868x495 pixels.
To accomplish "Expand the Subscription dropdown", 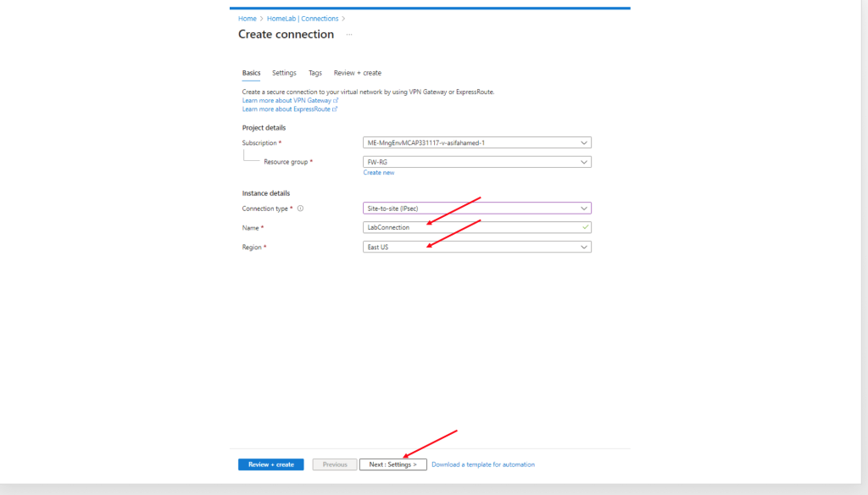I will pos(476,143).
